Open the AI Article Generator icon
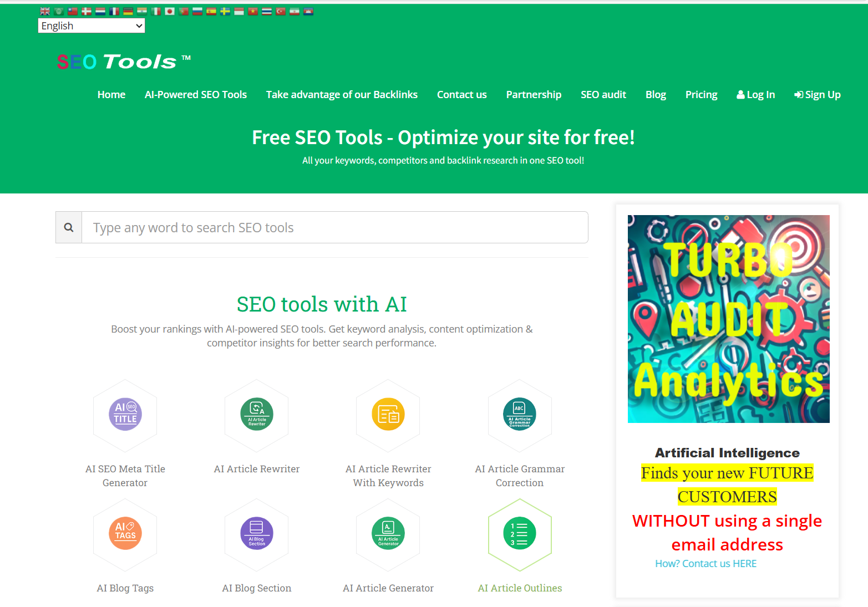The image size is (868, 607). click(x=388, y=533)
